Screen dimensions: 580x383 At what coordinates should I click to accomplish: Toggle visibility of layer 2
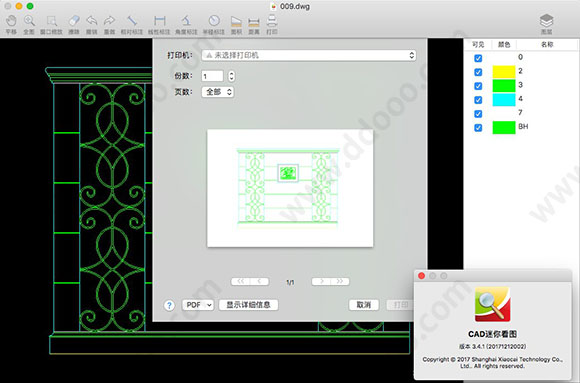coord(478,72)
